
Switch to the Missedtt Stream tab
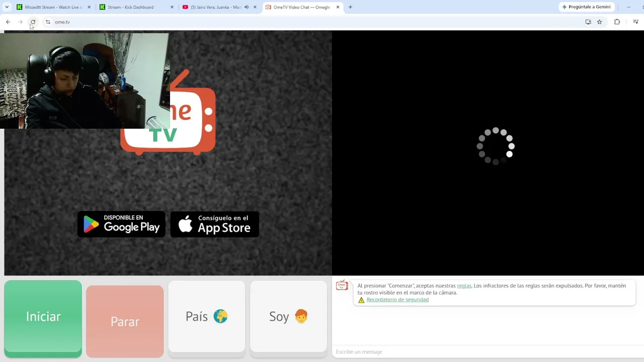click(x=53, y=7)
